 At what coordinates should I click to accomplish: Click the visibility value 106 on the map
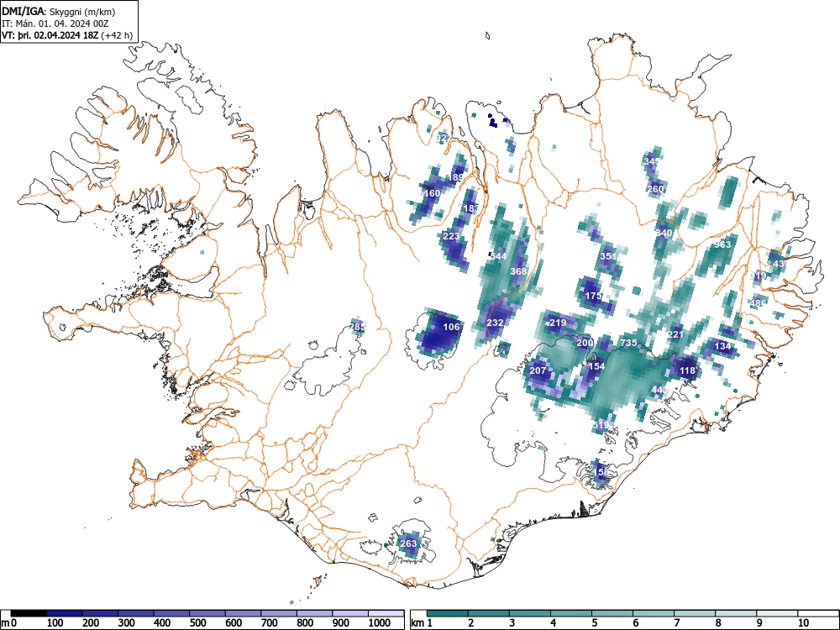(451, 327)
